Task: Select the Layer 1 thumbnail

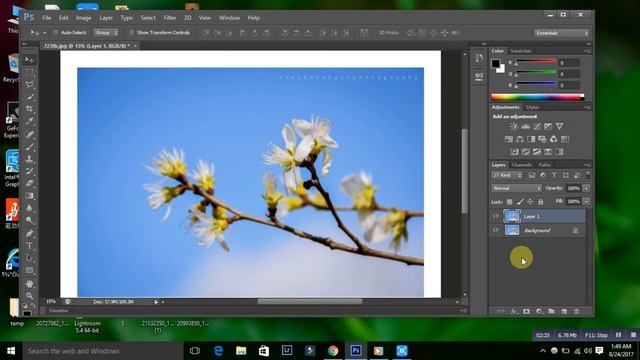Action: pos(512,216)
